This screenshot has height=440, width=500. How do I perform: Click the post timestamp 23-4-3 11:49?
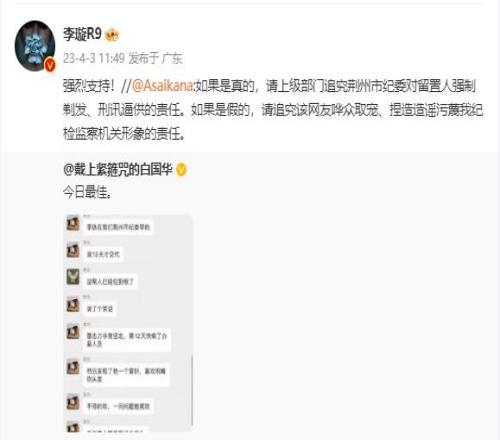94,58
